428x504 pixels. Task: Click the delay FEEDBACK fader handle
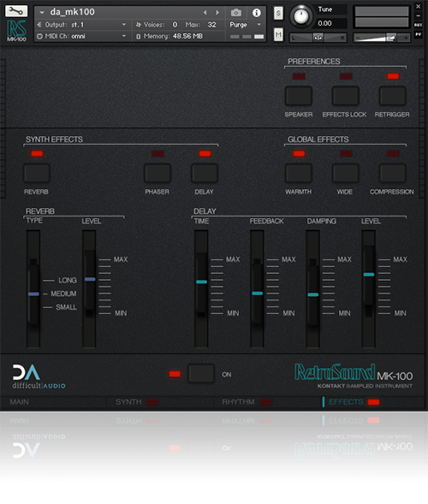coord(258,294)
